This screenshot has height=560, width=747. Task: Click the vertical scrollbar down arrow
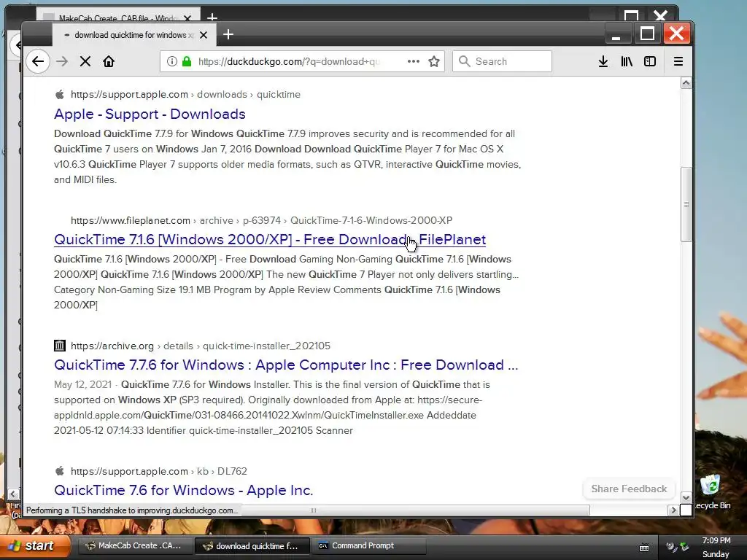pyautogui.click(x=686, y=497)
